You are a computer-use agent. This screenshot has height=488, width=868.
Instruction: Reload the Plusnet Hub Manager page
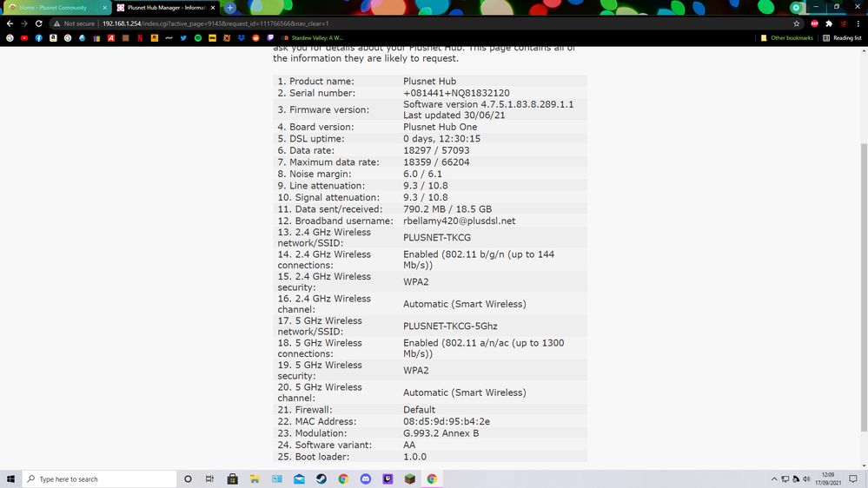tap(39, 23)
